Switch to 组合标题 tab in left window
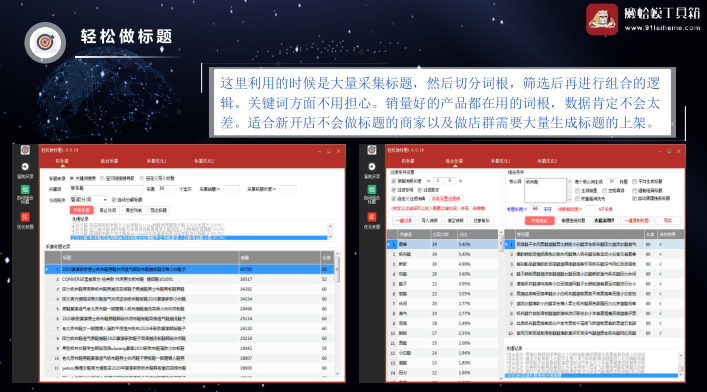This screenshot has height=392, width=707. tap(109, 161)
